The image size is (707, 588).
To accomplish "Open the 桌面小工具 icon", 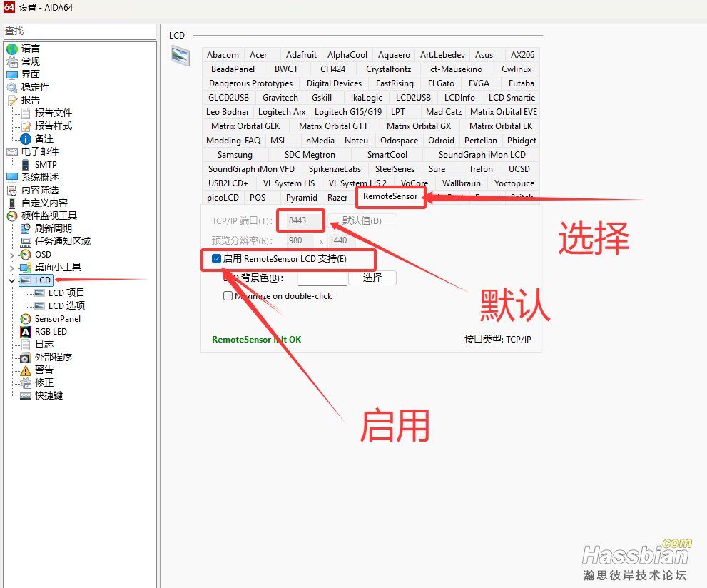I will [26, 268].
